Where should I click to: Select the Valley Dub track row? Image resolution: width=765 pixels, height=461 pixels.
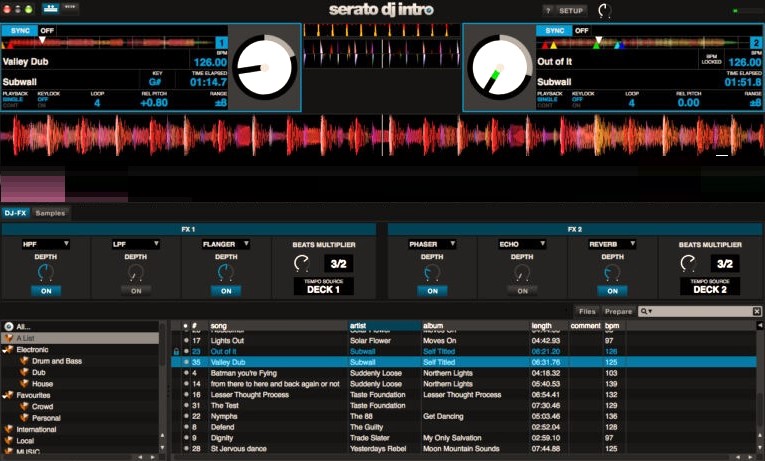click(463, 362)
